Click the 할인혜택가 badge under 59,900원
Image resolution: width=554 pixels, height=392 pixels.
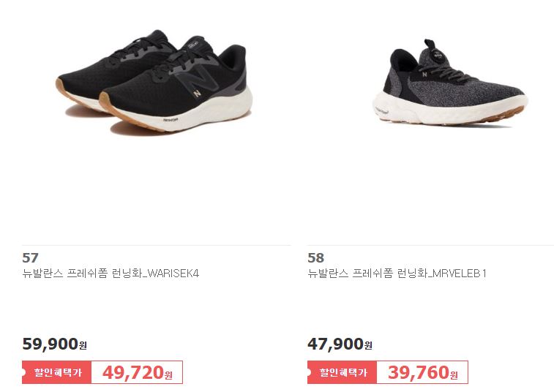click(56, 372)
